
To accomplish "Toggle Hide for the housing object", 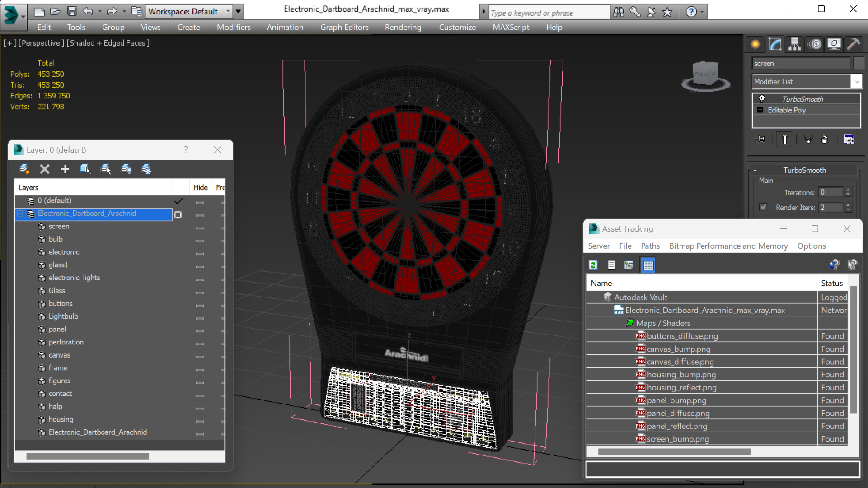I will pyautogui.click(x=200, y=421).
